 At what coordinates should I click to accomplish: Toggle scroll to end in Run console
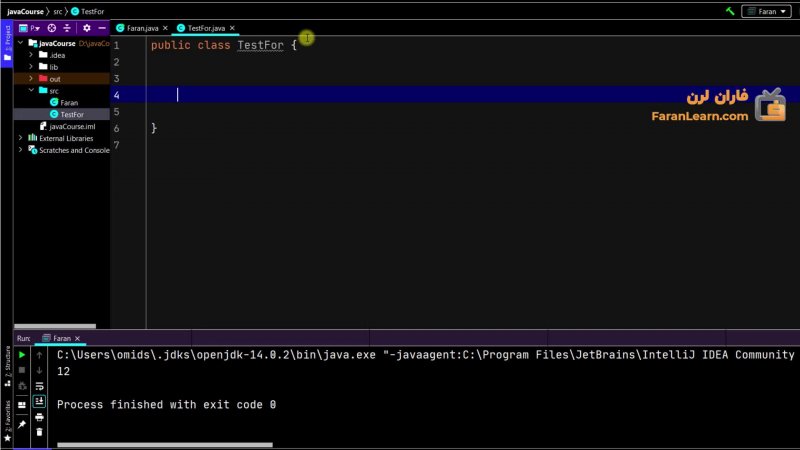(39, 401)
